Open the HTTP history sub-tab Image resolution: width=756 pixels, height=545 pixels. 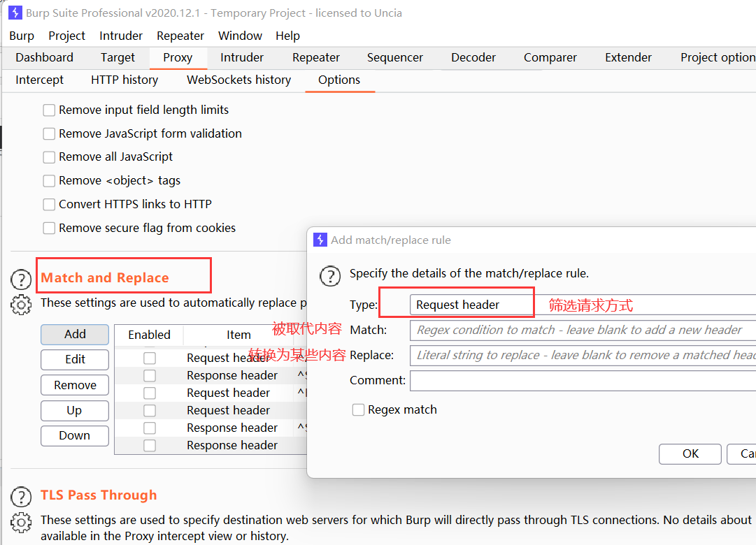(124, 80)
